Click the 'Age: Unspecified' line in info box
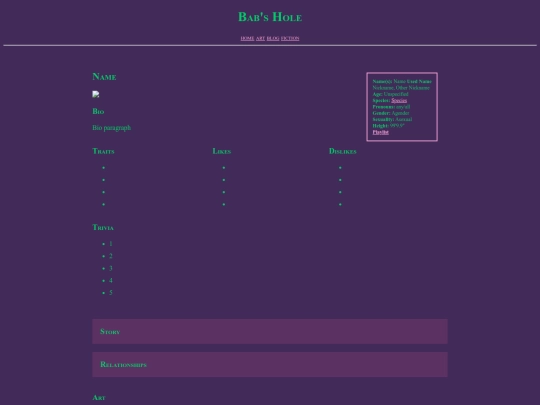 (391, 94)
